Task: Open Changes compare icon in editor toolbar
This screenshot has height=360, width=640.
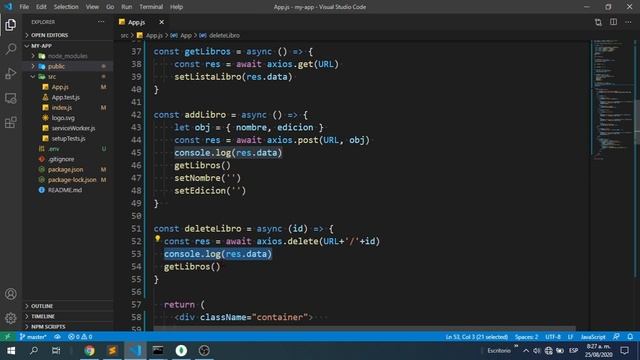Action: [598, 22]
